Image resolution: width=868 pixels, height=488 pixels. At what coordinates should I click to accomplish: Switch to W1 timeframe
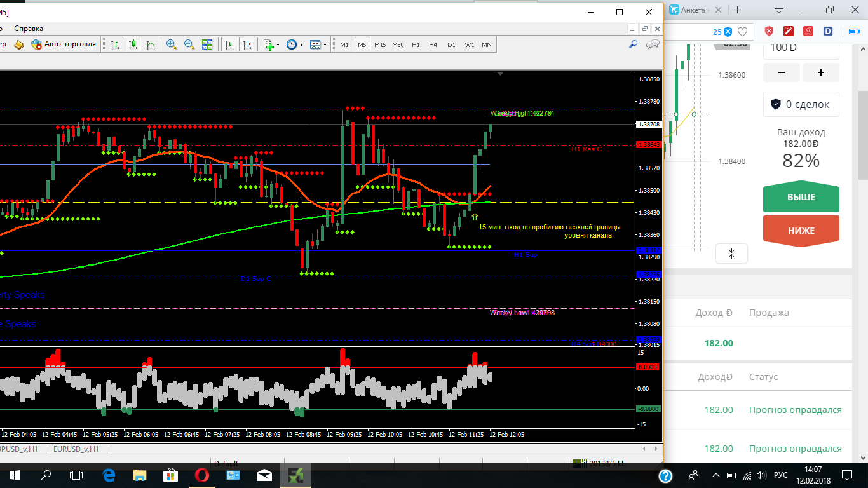(x=469, y=44)
